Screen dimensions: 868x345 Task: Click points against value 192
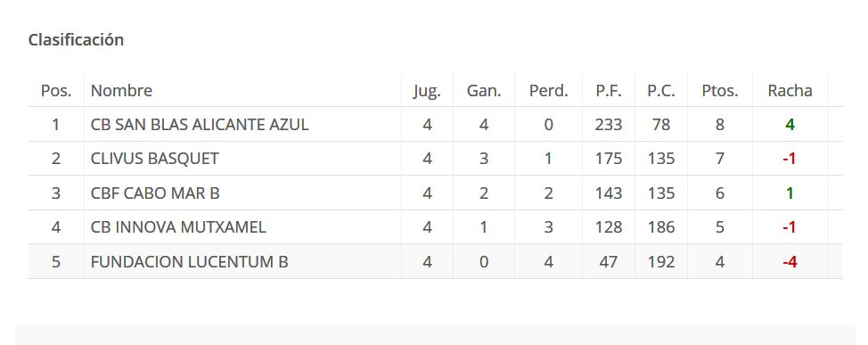tap(661, 261)
